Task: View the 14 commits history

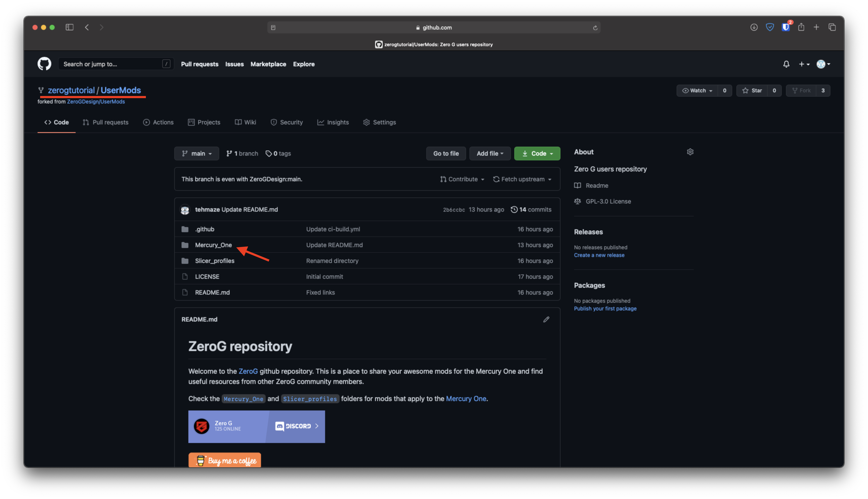Action: click(x=531, y=209)
